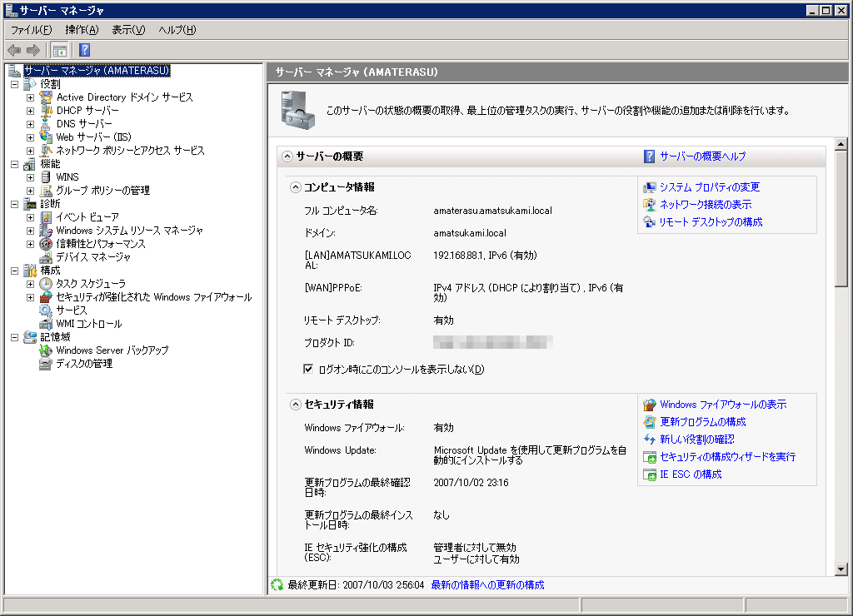Toggle the console tree show/hide icon
The height and width of the screenshot is (616, 853).
[60, 50]
